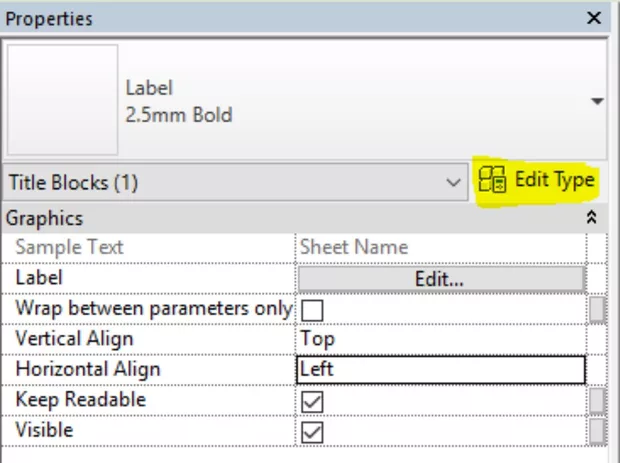
Task: Collapse the Graphics section chevron
Action: click(591, 217)
